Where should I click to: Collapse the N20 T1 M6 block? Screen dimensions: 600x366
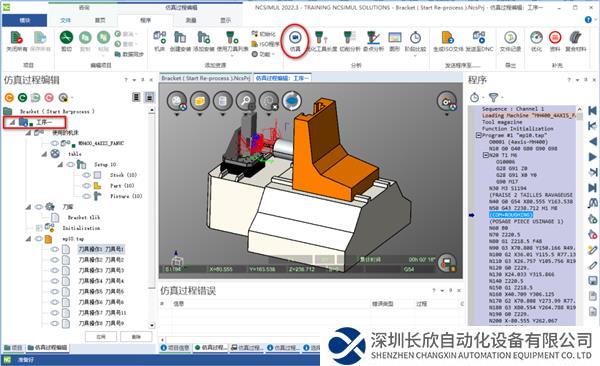pyautogui.click(x=485, y=155)
